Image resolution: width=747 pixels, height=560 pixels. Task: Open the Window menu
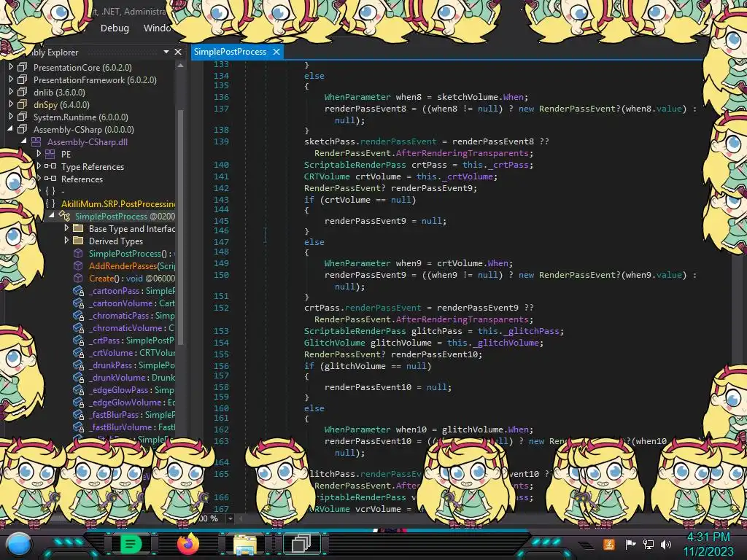(158, 28)
